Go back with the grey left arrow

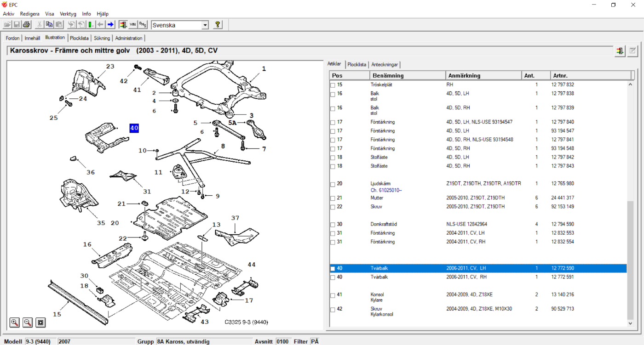[x=100, y=24]
